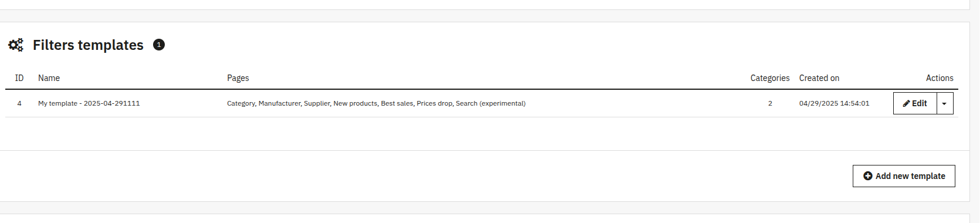The width and height of the screenshot is (980, 223).
Task: Click the plus icon on Add new template
Action: tap(868, 176)
